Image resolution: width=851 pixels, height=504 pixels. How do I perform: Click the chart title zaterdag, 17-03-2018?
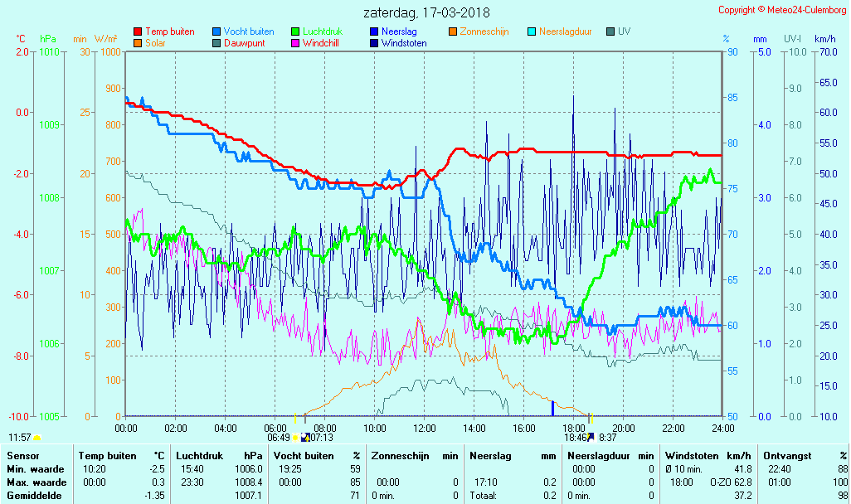(x=426, y=13)
